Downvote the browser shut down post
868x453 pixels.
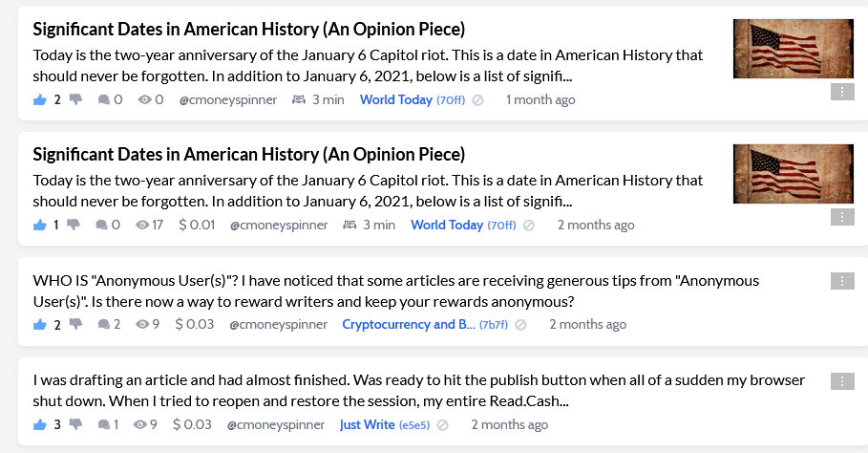[75, 424]
